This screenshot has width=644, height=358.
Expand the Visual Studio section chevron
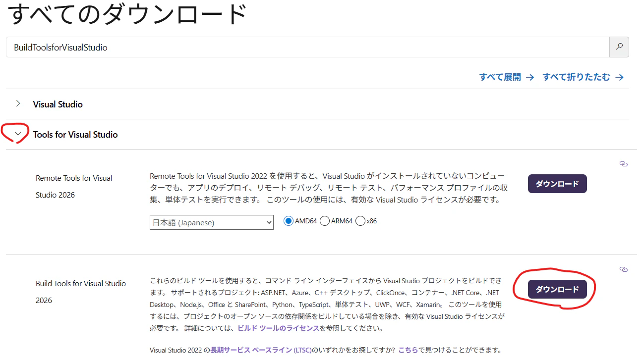click(x=18, y=104)
